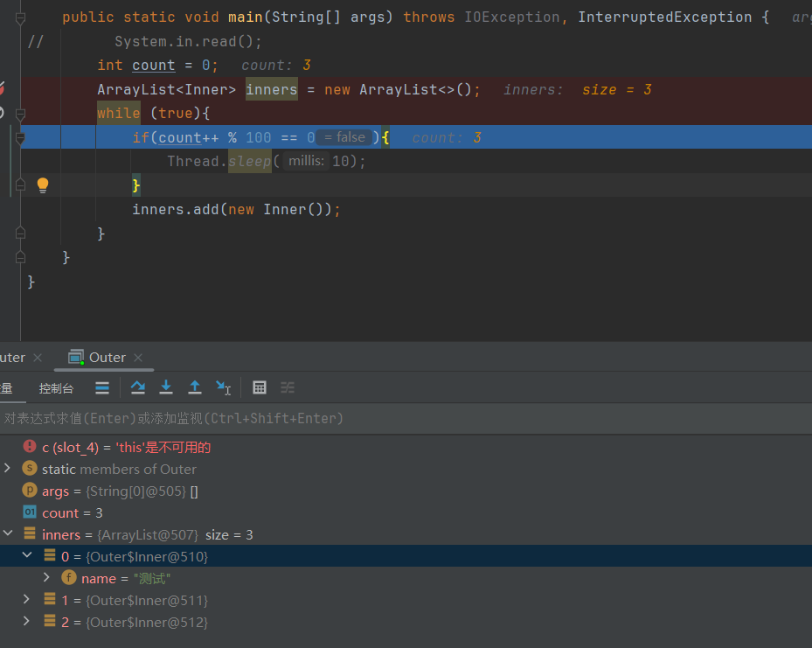Switch to the 控制台 console tab
Image resolution: width=812 pixels, height=648 pixels.
(56, 388)
